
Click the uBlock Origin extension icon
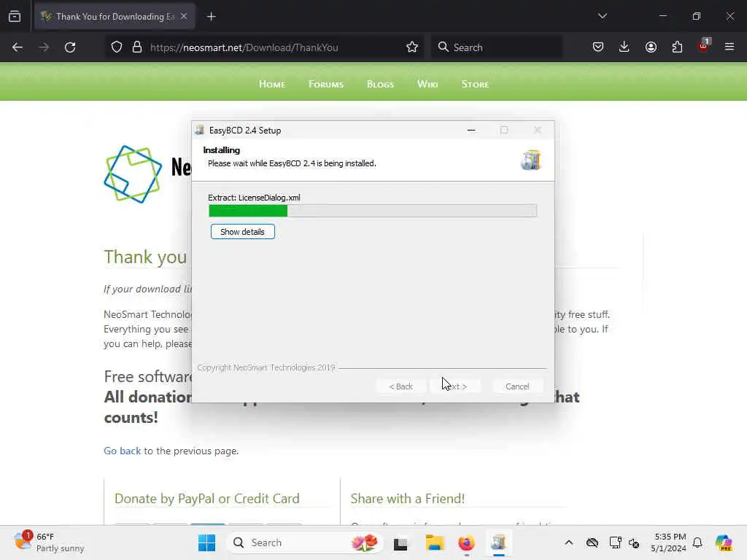pyautogui.click(x=704, y=46)
